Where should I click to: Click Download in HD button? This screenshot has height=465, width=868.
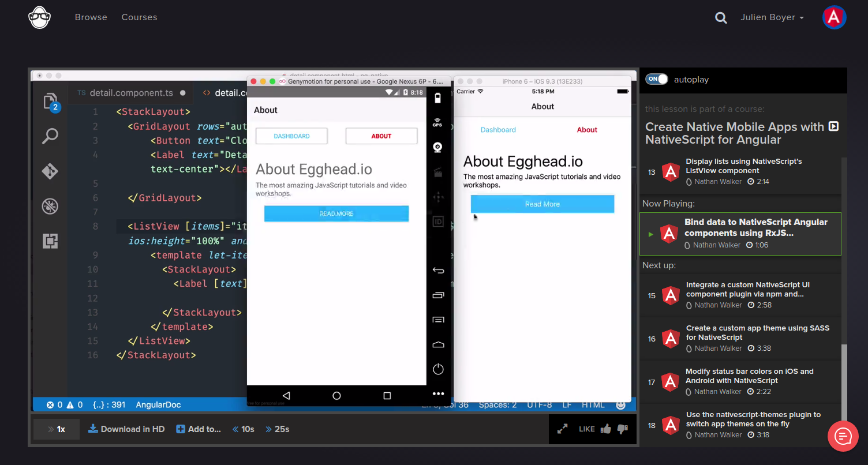[126, 429]
